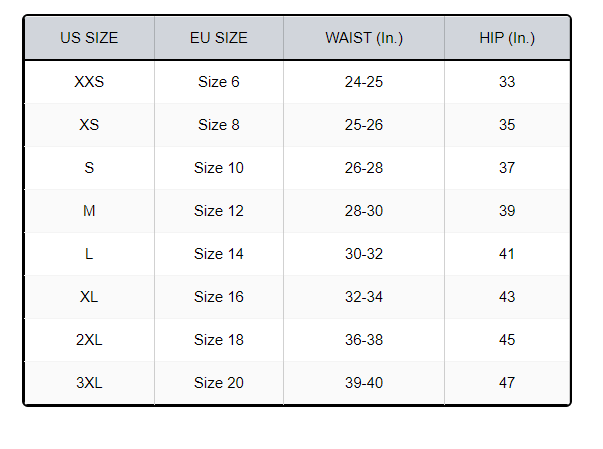603x449 pixels.
Task: Select the Size 12 EU cell
Action: pos(218,211)
